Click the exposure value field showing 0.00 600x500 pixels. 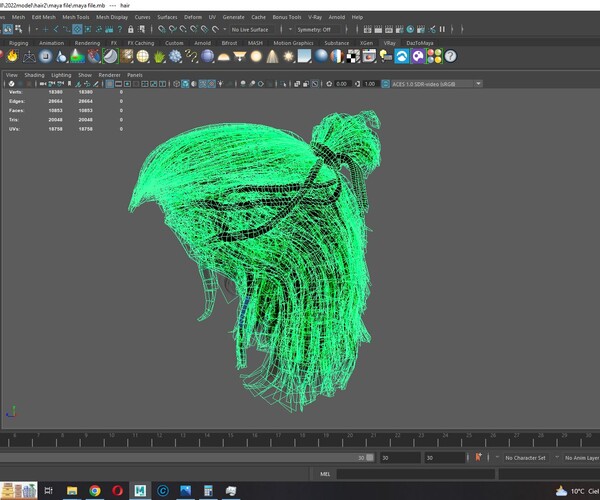[342, 84]
